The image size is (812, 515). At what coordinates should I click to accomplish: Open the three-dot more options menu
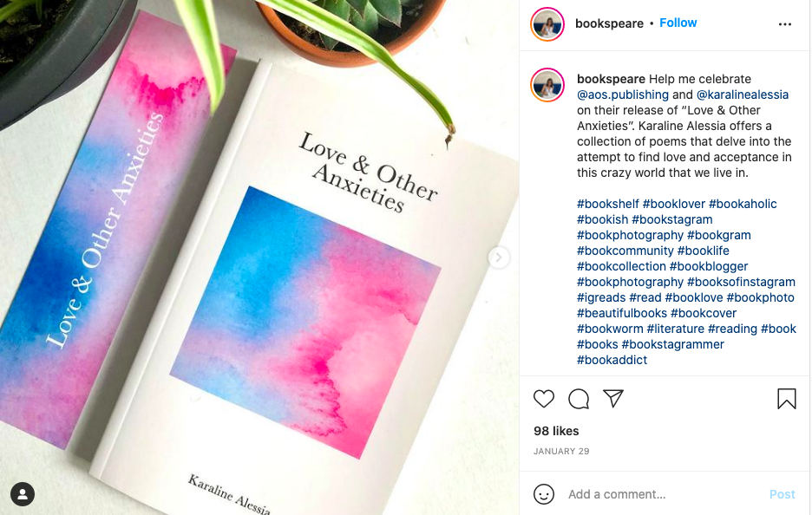pyautogui.click(x=784, y=24)
